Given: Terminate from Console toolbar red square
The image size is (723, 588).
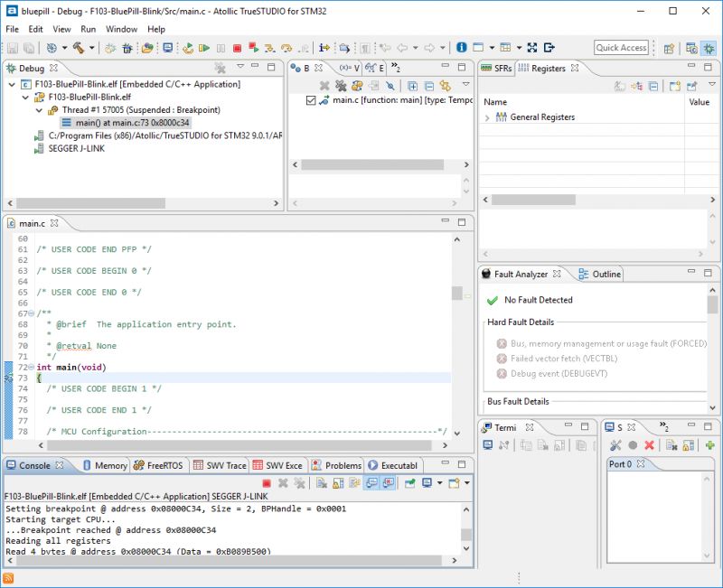Looking at the screenshot, I should point(266,483).
